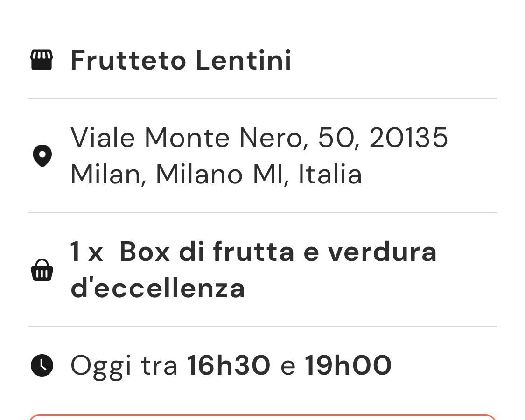The image size is (525, 420).
Task: Click the 19h00 pickup end time
Action: [348, 365]
